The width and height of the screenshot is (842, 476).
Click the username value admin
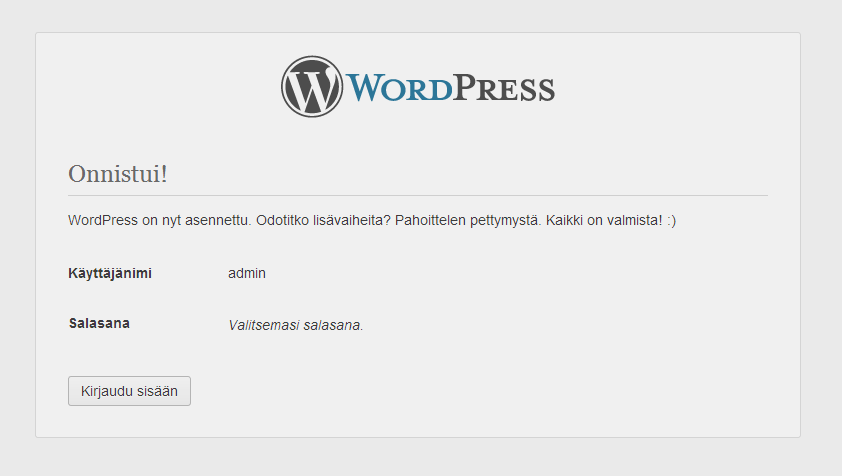247,273
